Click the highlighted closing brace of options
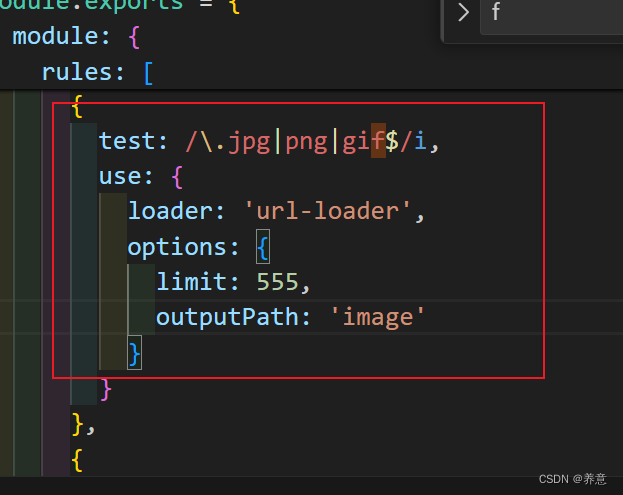Viewport: 623px width, 495px height. [135, 352]
